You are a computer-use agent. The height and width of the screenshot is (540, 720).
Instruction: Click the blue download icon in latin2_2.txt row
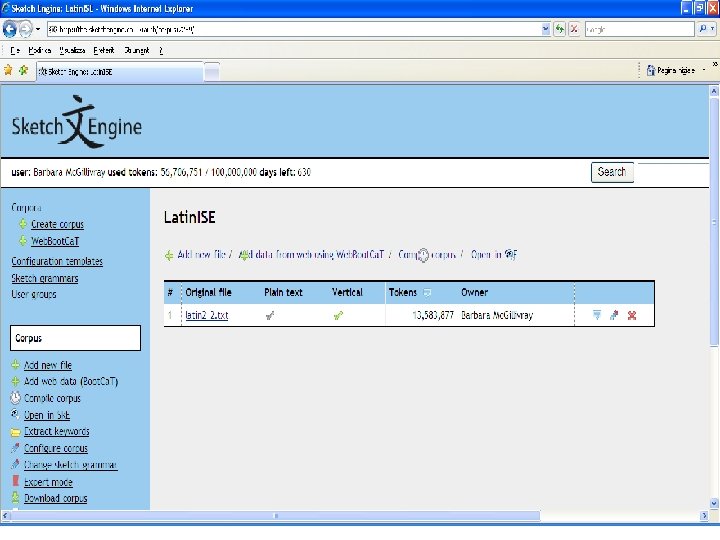pyautogui.click(x=596, y=315)
